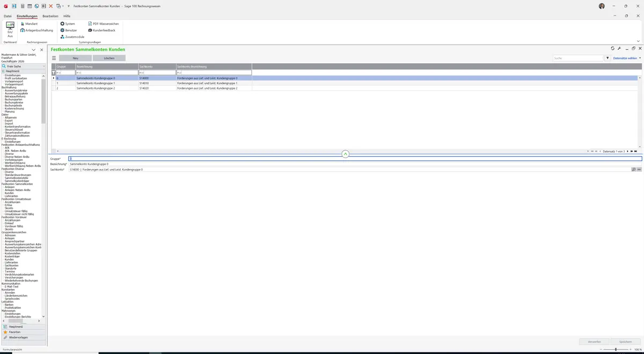Switch to the Einstellungen ribbon tab
Viewport: 644px width, 354px height.
pyautogui.click(x=27, y=16)
